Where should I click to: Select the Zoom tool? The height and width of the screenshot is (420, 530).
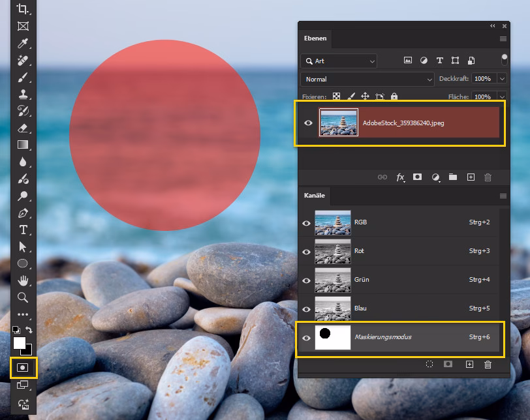[x=22, y=297]
